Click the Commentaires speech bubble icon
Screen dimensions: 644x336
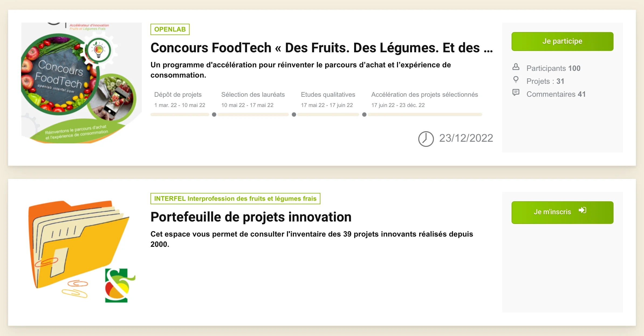516,93
